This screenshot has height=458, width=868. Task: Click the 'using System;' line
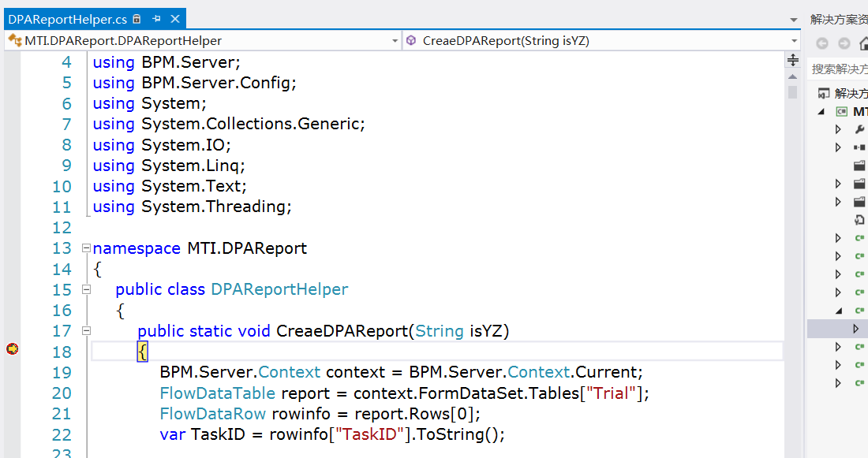click(x=149, y=103)
